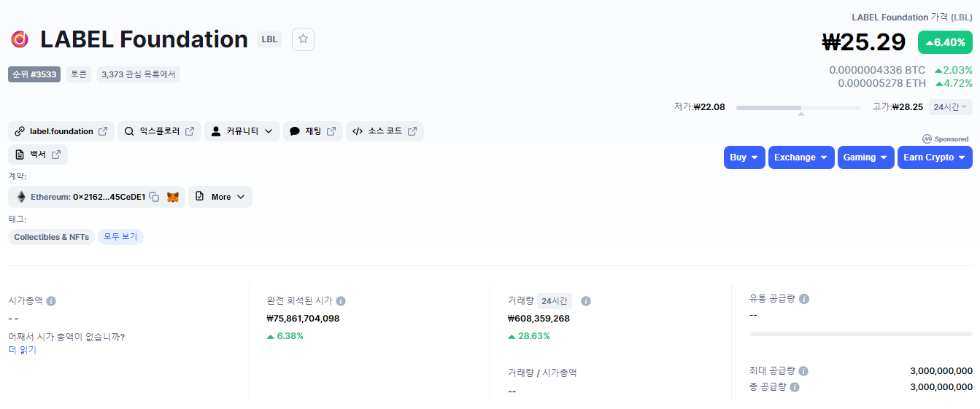Click the 어째서 시가 총액이 없습니까? text
Image resolution: width=980 pixels, height=409 pixels.
pos(66,337)
